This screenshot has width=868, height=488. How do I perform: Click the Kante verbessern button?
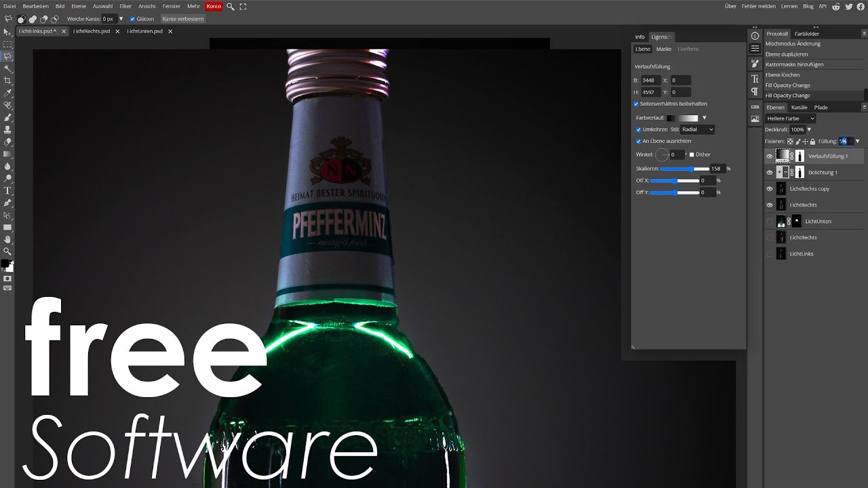182,19
